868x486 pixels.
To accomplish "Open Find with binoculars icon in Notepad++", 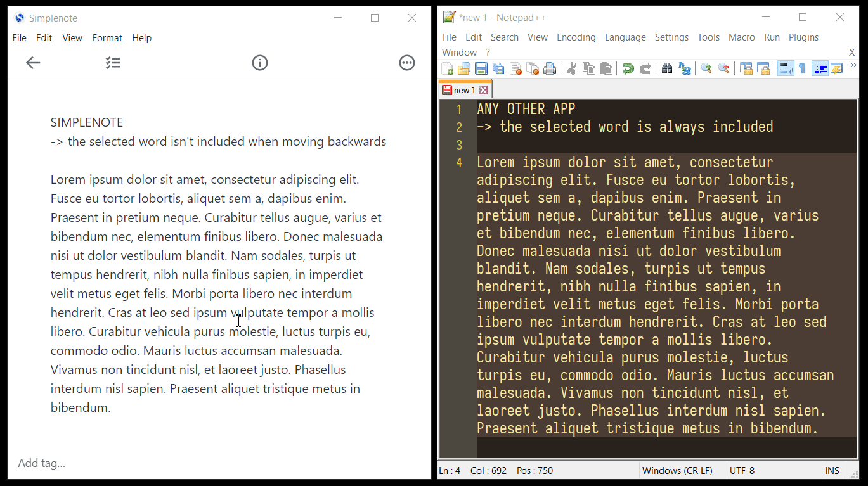I will point(667,68).
